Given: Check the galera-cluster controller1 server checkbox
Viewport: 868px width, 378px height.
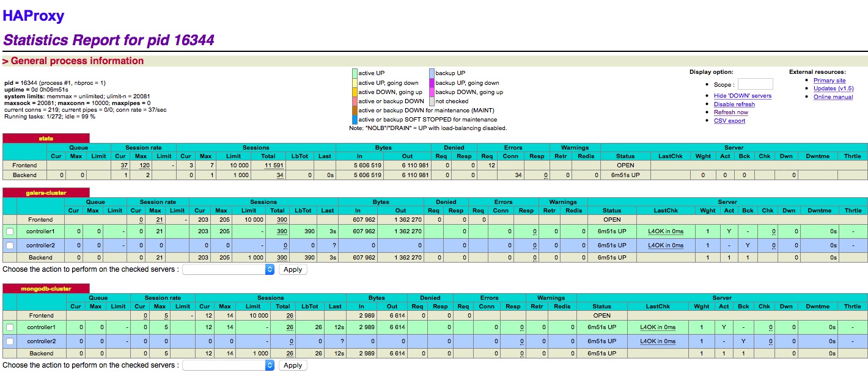Looking at the screenshot, I should click(9, 232).
